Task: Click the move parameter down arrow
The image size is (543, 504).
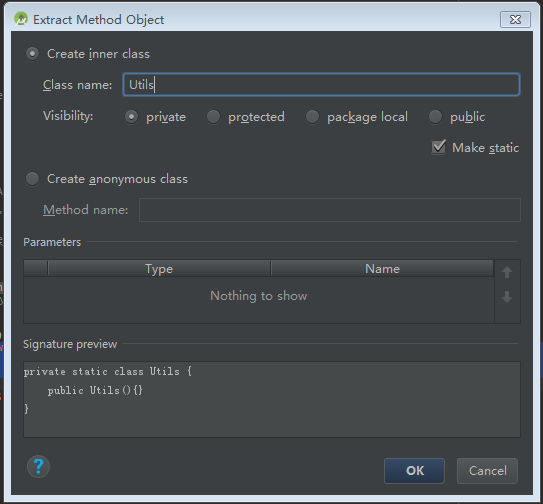Action: [x=507, y=297]
